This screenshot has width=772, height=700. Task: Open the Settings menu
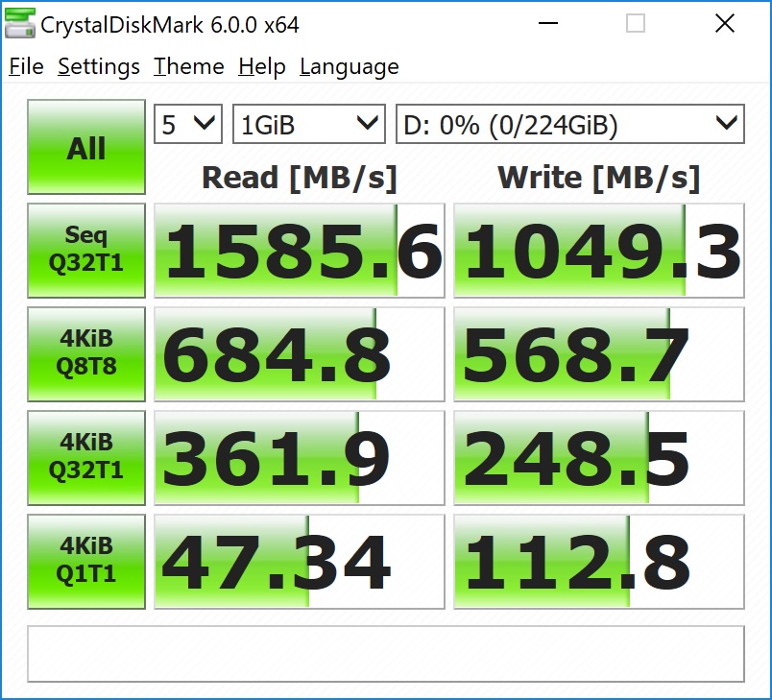99,66
